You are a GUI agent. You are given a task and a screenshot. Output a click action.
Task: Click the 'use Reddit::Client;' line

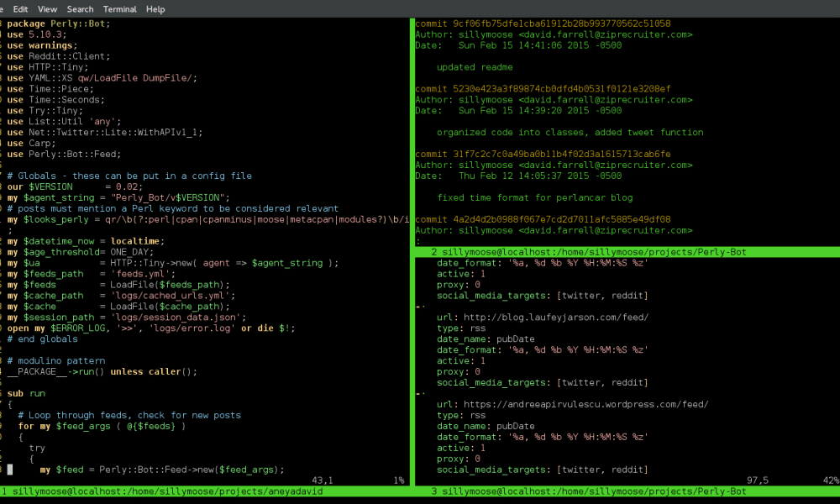click(59, 56)
